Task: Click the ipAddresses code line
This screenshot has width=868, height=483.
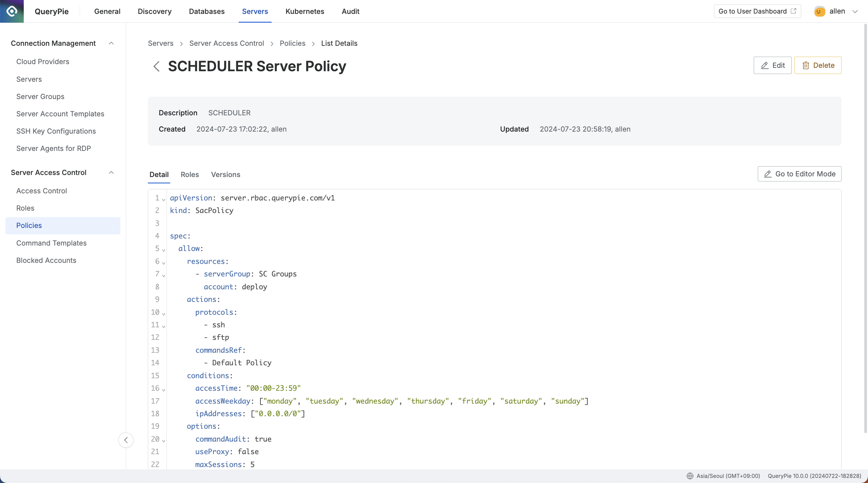Action: [250, 413]
